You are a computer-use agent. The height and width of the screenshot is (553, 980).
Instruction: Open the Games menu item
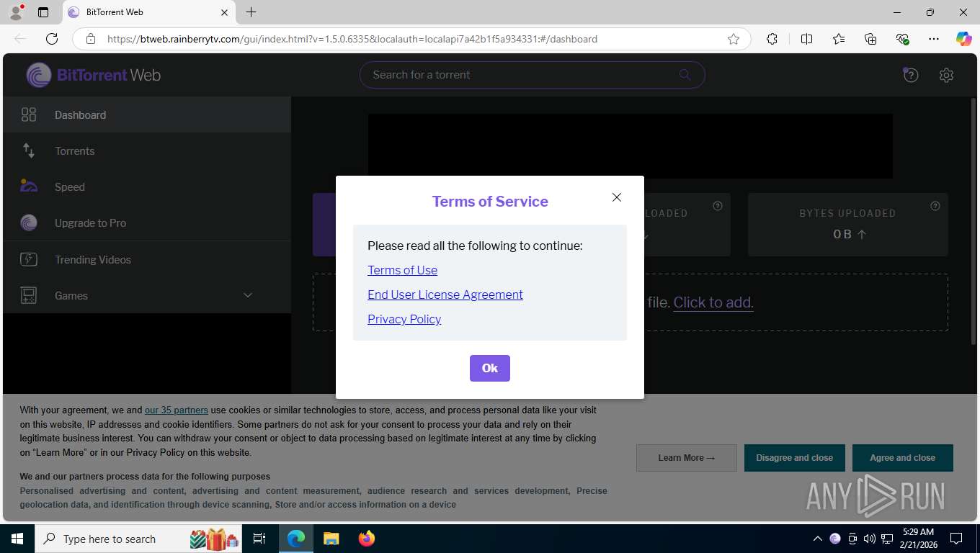(x=147, y=295)
